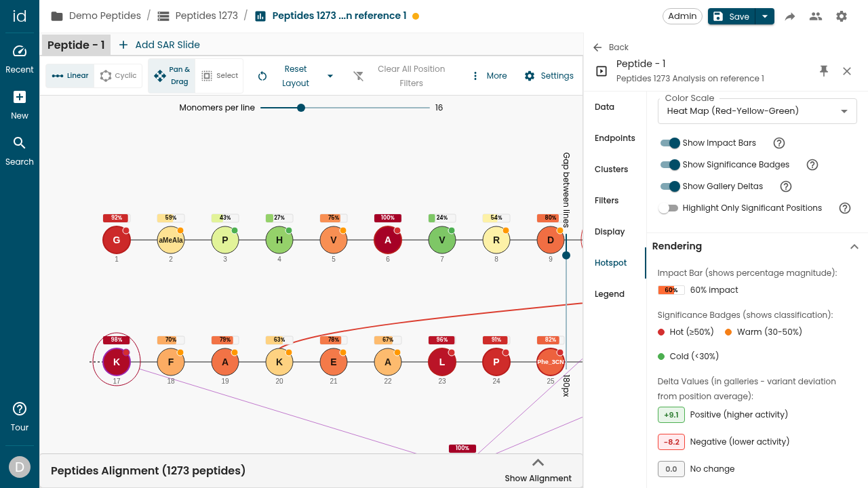Click help icon next to Show Impact Bars
The image size is (868, 488).
click(x=779, y=143)
